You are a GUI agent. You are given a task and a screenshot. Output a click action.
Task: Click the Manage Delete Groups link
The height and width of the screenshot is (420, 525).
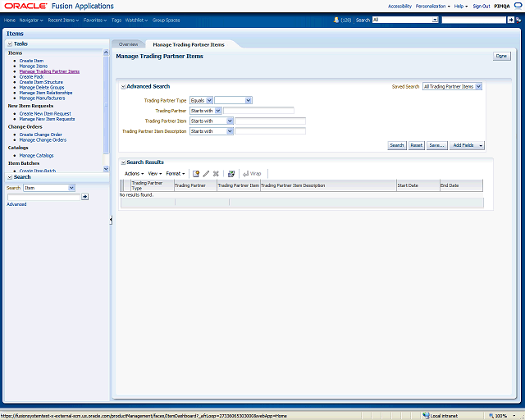42,88
